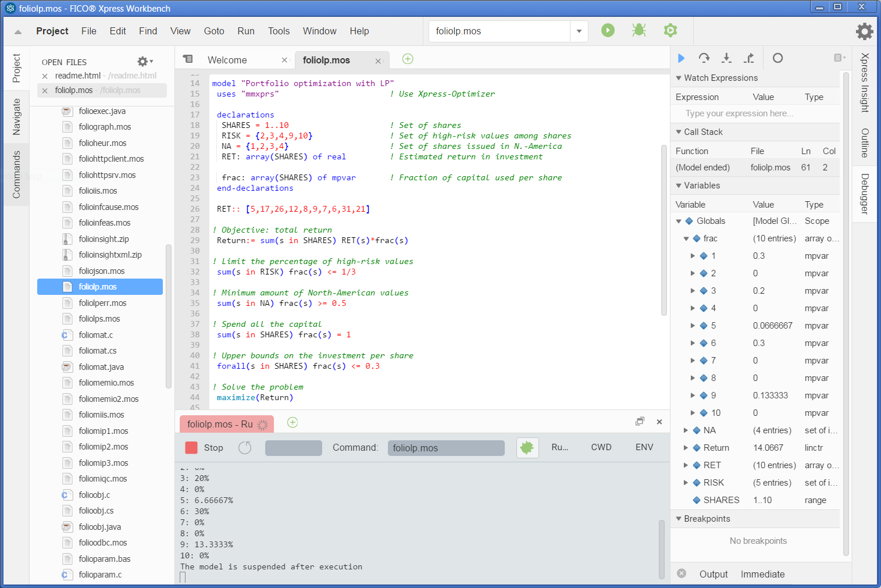The image size is (881, 588).
Task: Collapse the Watch Expressions section
Action: (x=678, y=78)
